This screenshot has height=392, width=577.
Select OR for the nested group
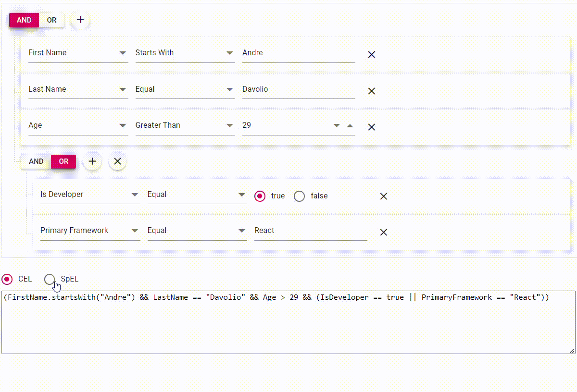click(x=63, y=161)
